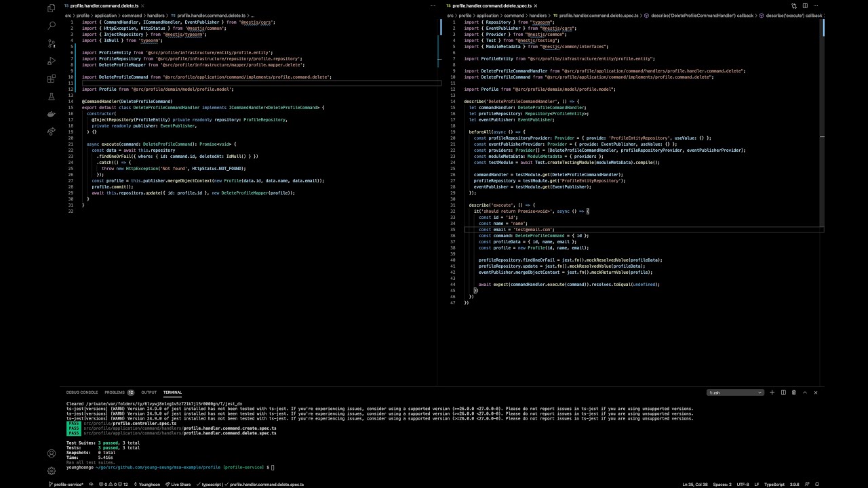The image size is (868, 488).
Task: Open the Run and Debug view
Action: point(52,61)
